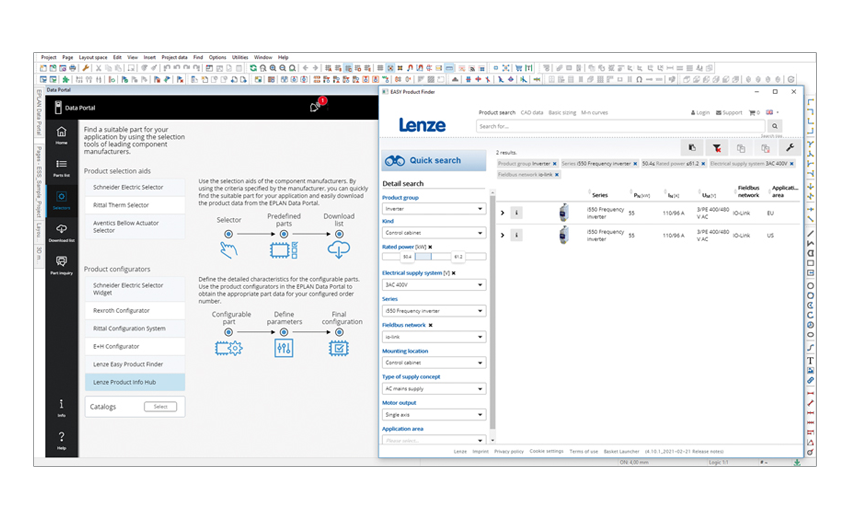The image size is (850, 519).
Task: Expand the EU result row chevron
Action: coord(502,213)
